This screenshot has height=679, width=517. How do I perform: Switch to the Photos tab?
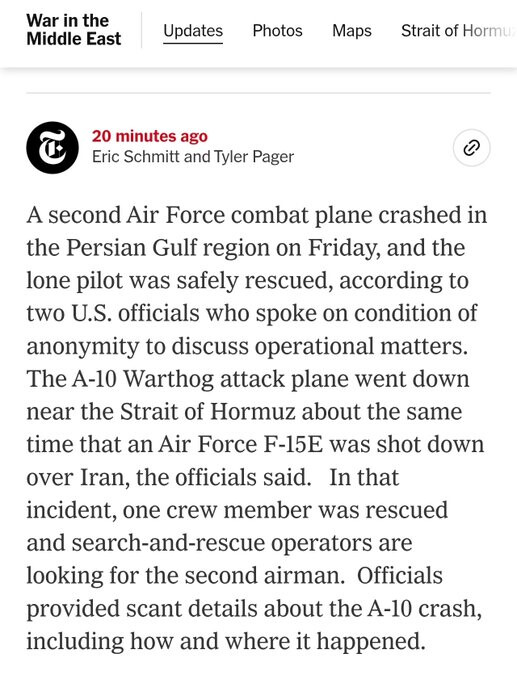tap(278, 31)
